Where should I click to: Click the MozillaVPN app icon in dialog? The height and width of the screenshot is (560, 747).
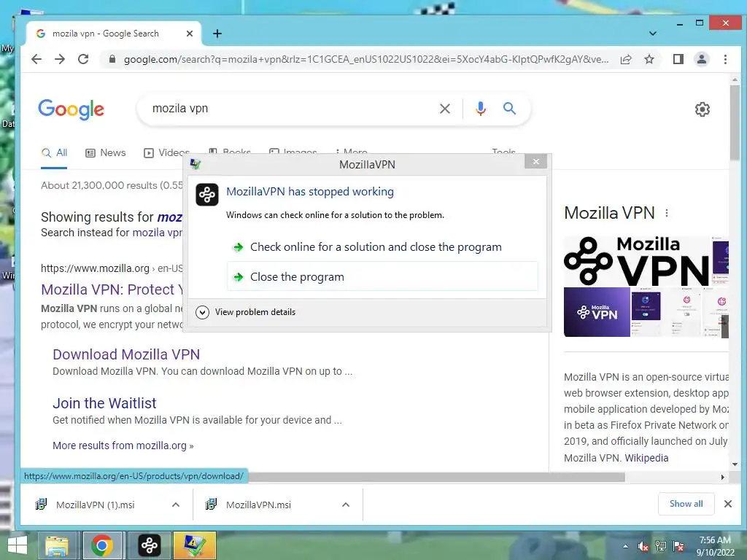click(x=206, y=194)
